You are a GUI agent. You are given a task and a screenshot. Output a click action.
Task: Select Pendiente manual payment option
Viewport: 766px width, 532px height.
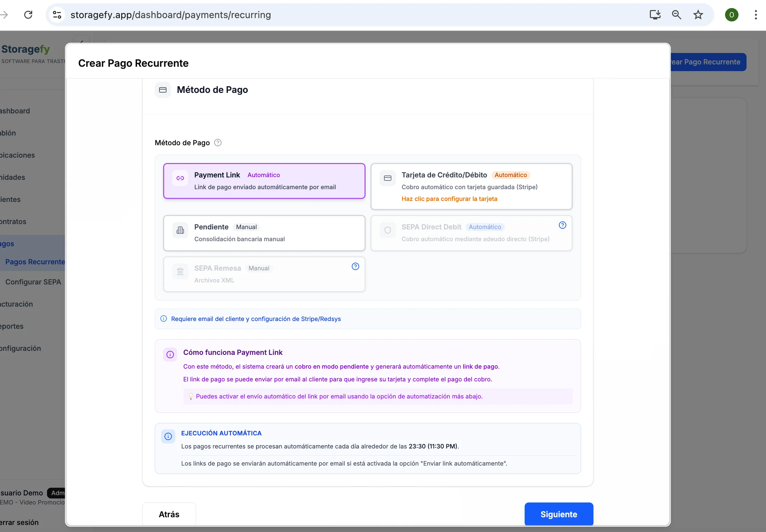pyautogui.click(x=264, y=233)
